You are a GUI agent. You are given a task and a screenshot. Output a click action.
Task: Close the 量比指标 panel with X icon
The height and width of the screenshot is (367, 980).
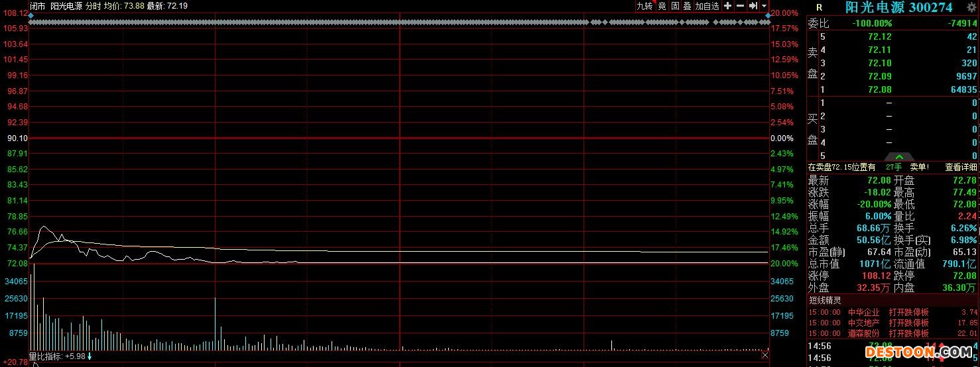(x=765, y=356)
